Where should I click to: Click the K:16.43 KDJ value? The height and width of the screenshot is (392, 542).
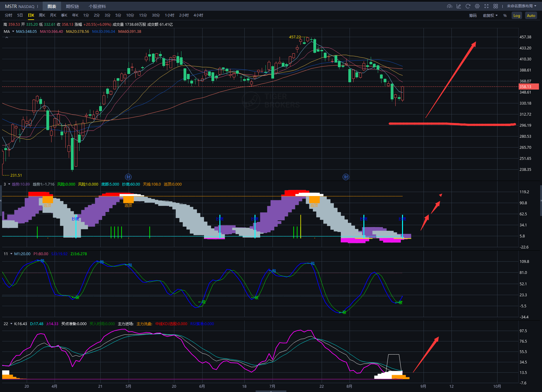[x=21, y=324]
